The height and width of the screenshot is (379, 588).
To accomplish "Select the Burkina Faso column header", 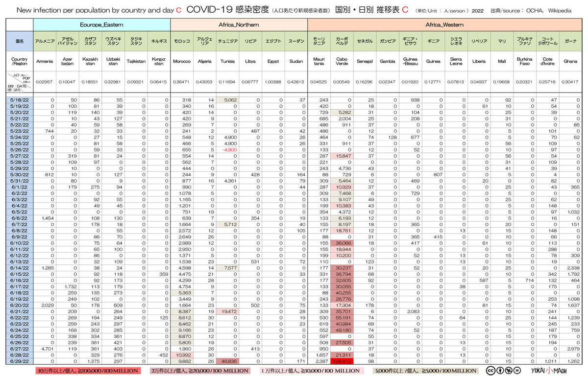I will coord(525,62).
